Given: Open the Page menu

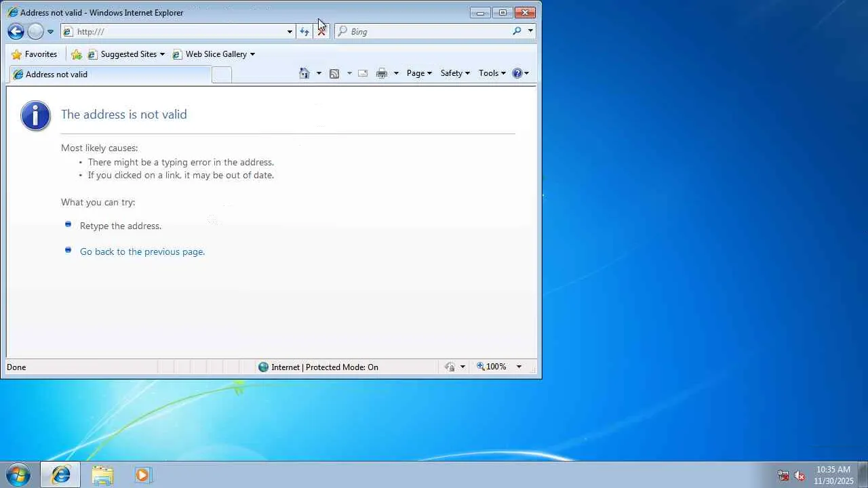Looking at the screenshot, I should [x=419, y=73].
